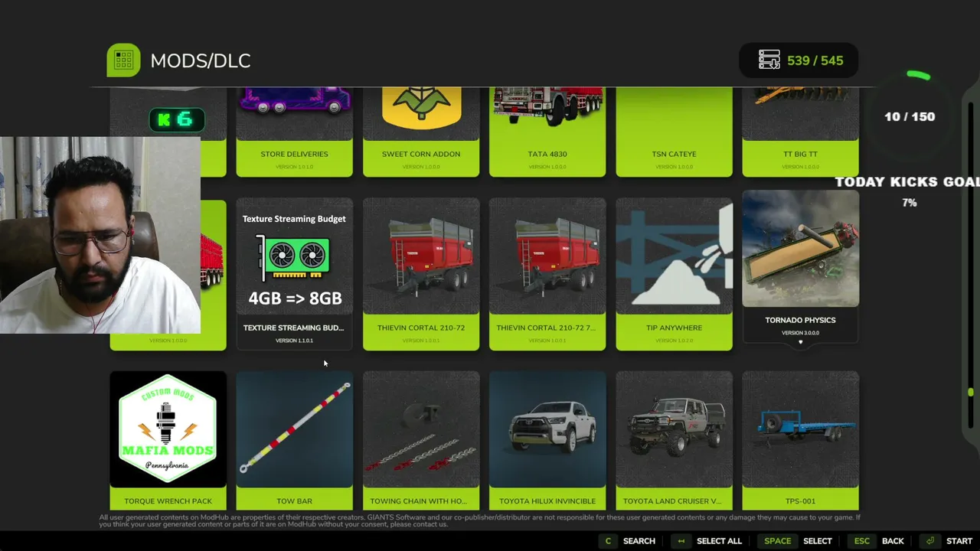Click the storage icon beside 539 / 545
This screenshot has width=980, height=551.
click(769, 60)
